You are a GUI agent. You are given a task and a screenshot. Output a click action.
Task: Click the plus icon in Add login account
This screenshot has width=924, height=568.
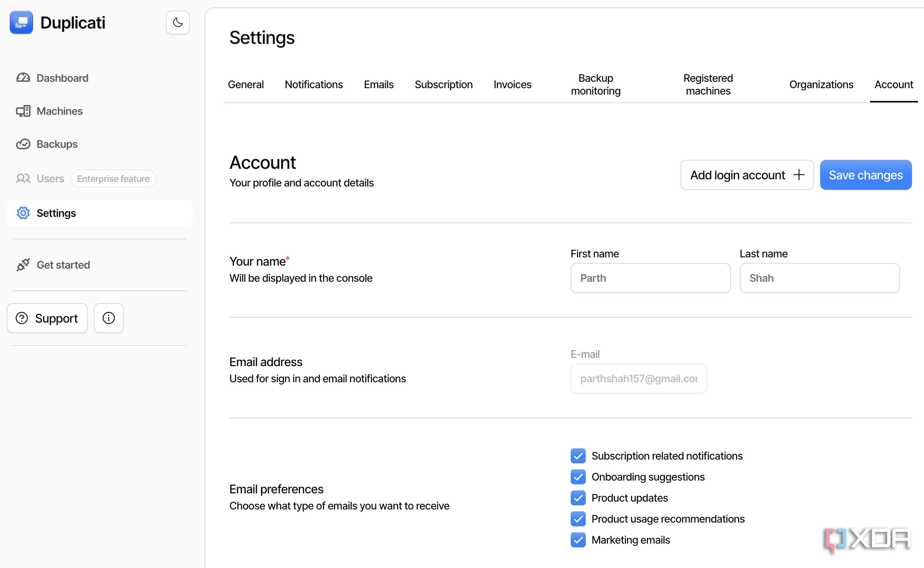click(799, 175)
